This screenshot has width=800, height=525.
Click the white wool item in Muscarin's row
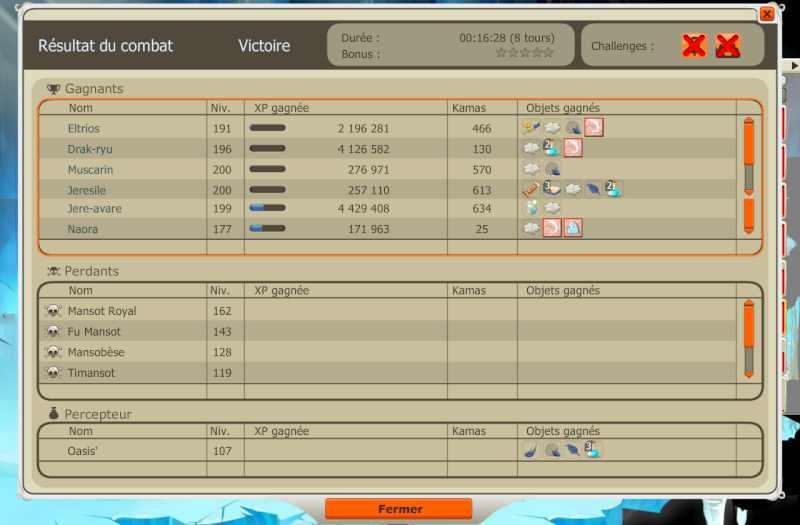coord(531,169)
